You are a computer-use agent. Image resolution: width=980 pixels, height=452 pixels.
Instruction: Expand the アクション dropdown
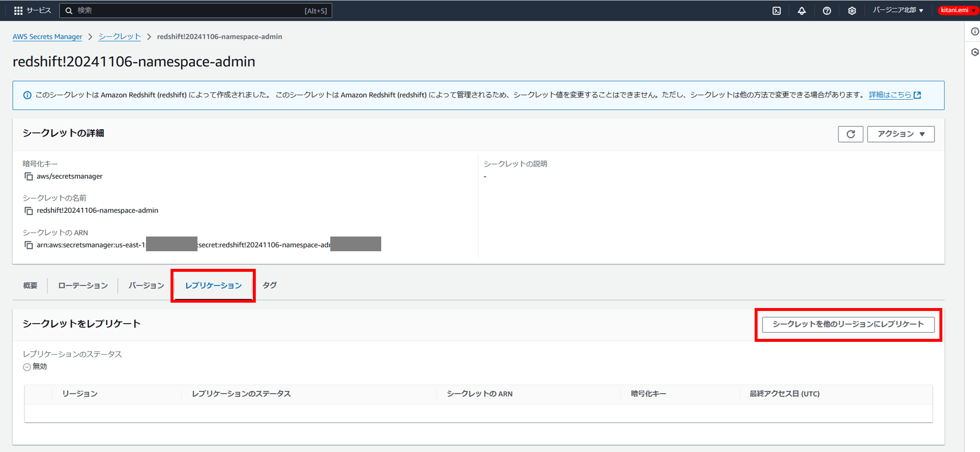coord(901,134)
